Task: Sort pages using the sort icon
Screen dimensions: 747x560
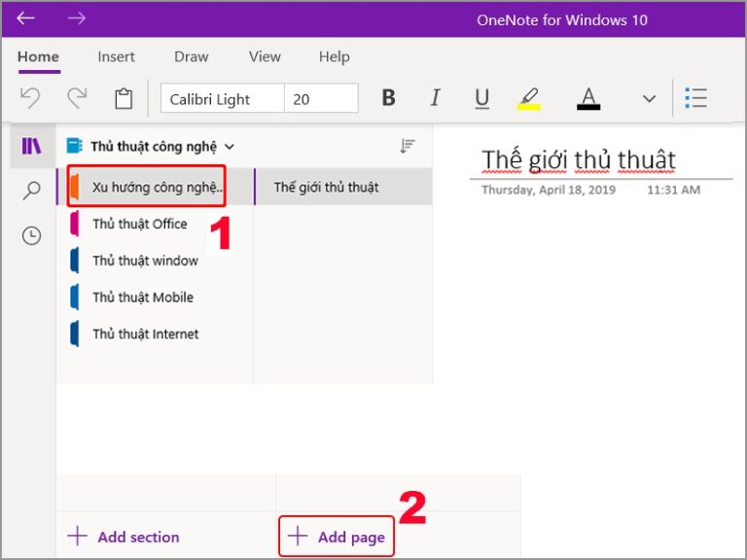Action: [408, 146]
